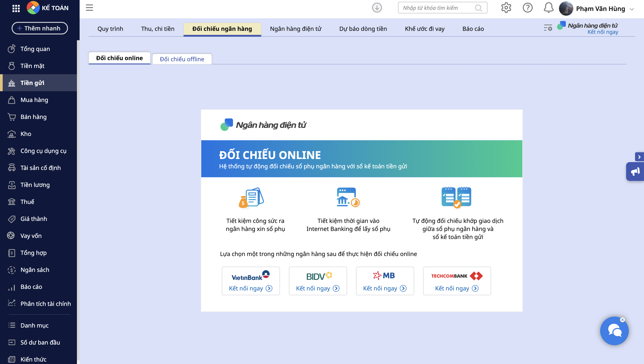The height and width of the screenshot is (364, 644).
Task: Click the hamburger menu collapse icon
Action: [x=89, y=8]
